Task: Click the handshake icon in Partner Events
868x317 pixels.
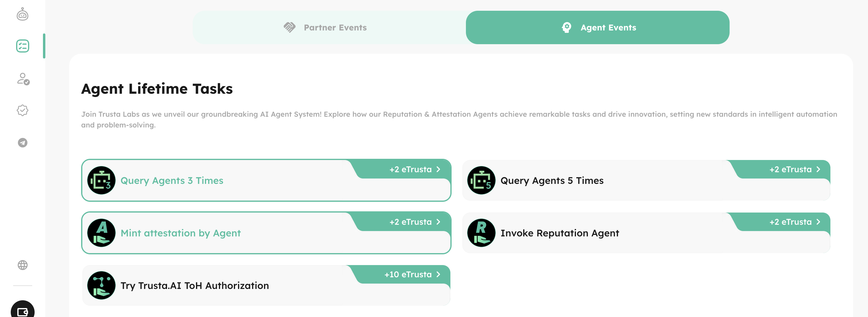Action: pos(289,27)
